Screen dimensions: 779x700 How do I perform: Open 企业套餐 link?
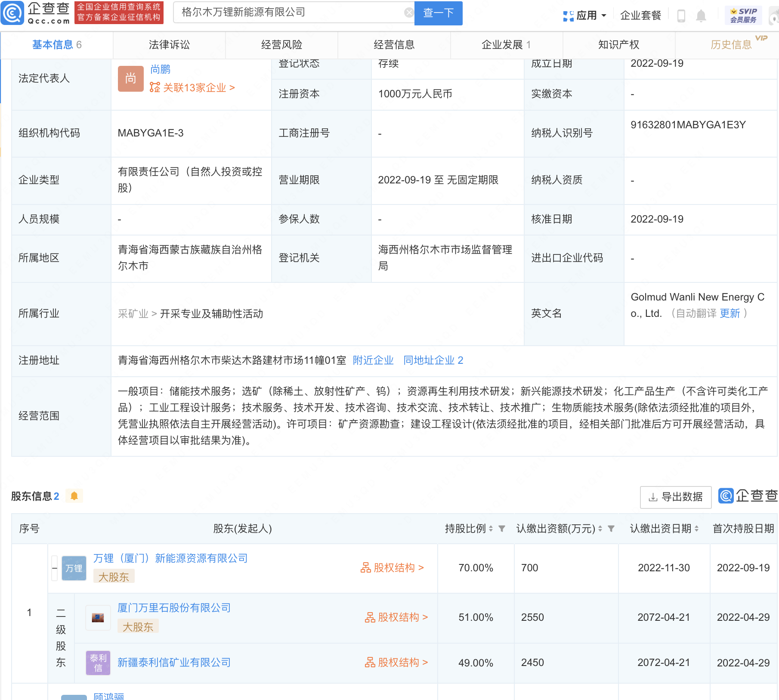(640, 16)
